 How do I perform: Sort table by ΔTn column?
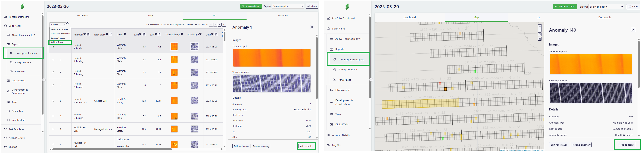point(159,34)
